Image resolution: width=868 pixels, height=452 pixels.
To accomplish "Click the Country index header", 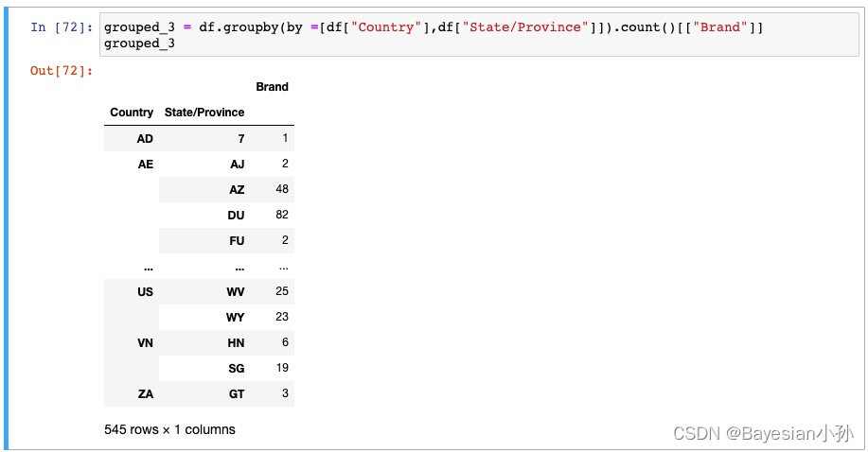I will pyautogui.click(x=132, y=113).
